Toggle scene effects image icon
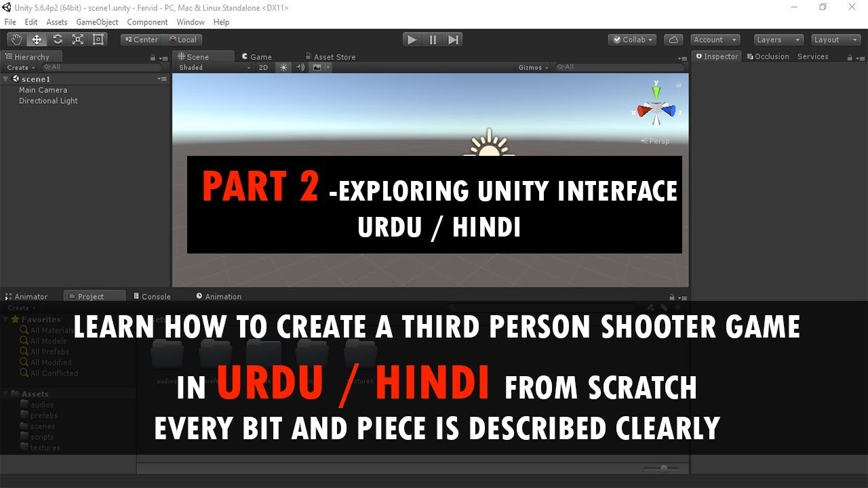 pos(317,67)
